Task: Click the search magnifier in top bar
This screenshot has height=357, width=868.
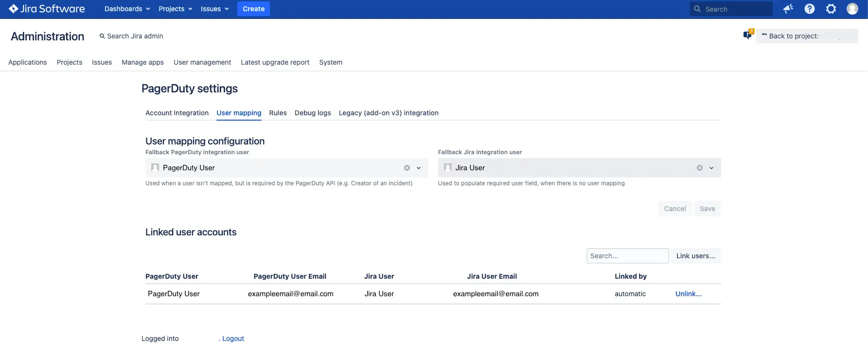Action: [x=697, y=9]
